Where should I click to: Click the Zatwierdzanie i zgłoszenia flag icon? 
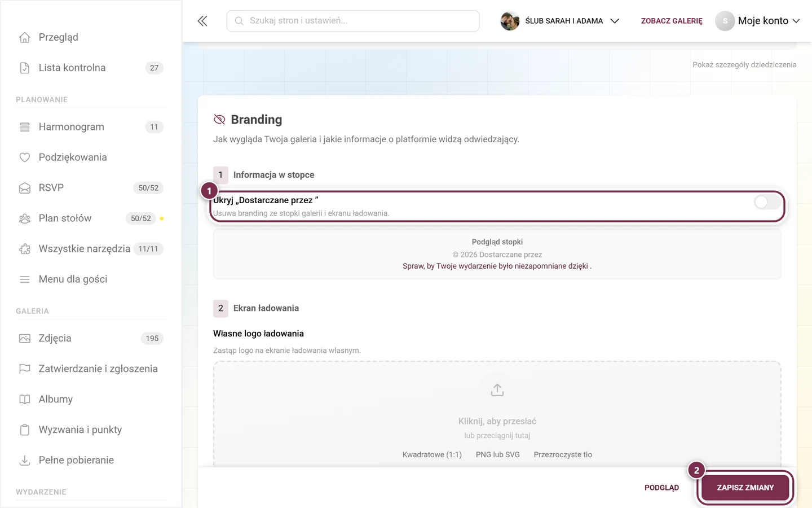pyautogui.click(x=25, y=369)
